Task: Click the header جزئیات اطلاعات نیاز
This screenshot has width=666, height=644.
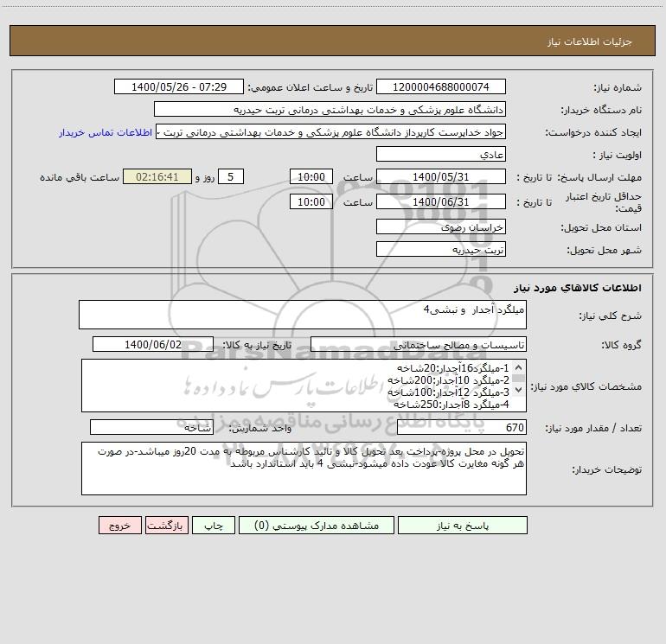Action: pos(590,41)
